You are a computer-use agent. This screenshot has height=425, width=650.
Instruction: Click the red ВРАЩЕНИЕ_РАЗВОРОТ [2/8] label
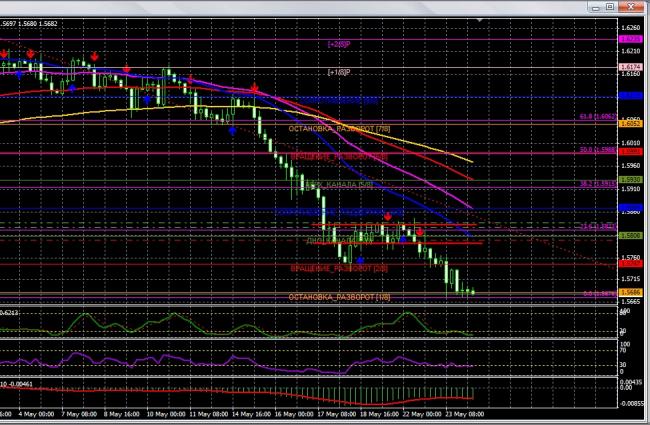338,269
